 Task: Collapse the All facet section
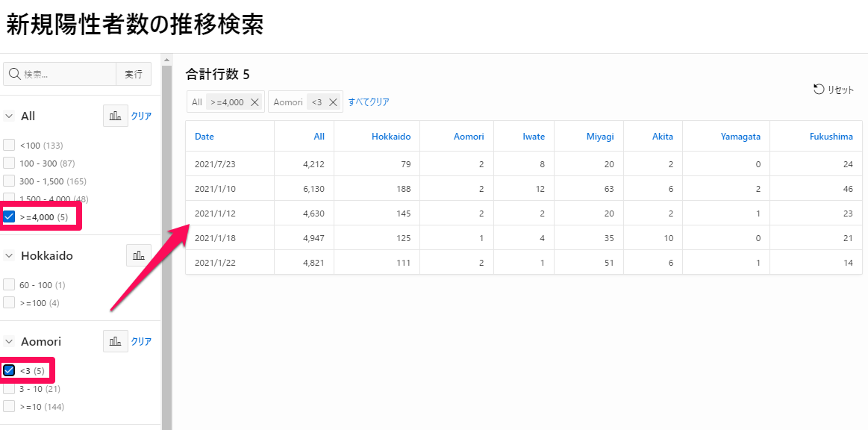pyautogui.click(x=9, y=116)
